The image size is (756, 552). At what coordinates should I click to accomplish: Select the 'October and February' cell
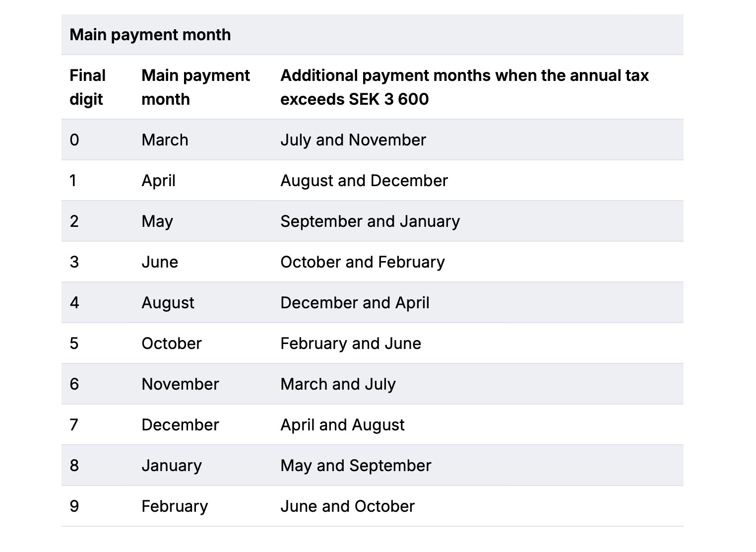tap(362, 262)
